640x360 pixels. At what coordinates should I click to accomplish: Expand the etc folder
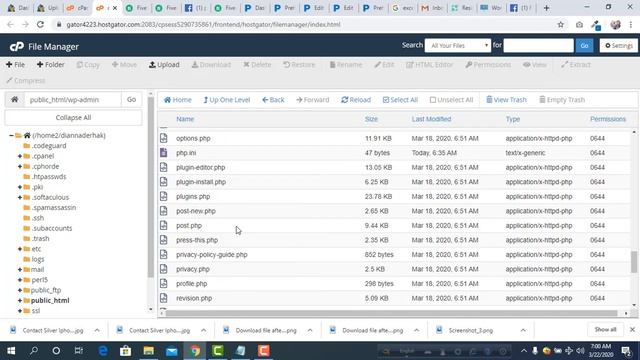pos(20,249)
